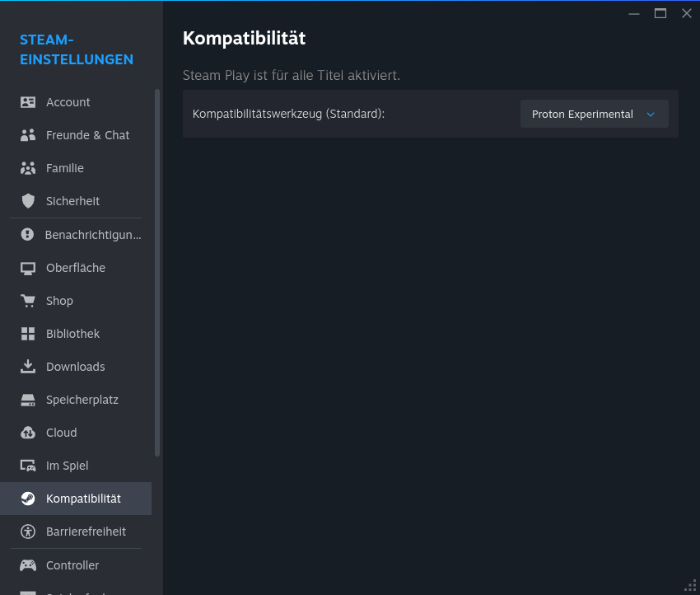Viewport: 700px width, 595px height.
Task: Click the blue dropdown chevron arrow
Action: point(651,115)
